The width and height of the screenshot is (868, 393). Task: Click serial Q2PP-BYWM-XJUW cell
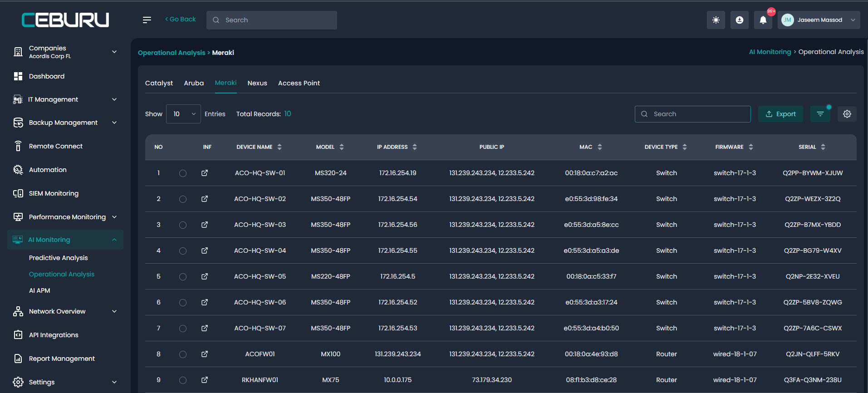813,173
